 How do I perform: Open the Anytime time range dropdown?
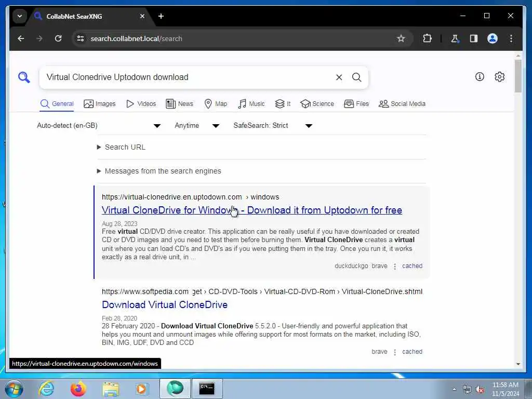click(197, 126)
